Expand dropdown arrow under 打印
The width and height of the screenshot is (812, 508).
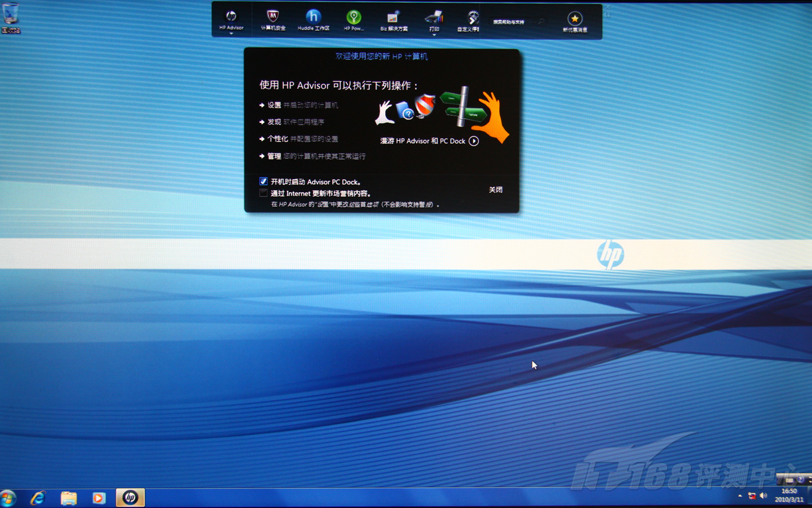(x=434, y=35)
